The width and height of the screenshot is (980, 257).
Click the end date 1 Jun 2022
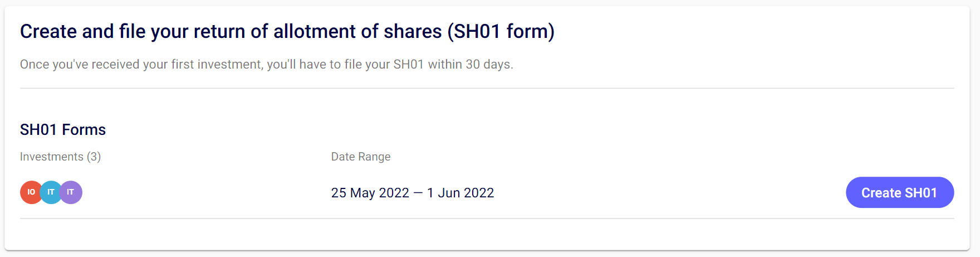460,193
